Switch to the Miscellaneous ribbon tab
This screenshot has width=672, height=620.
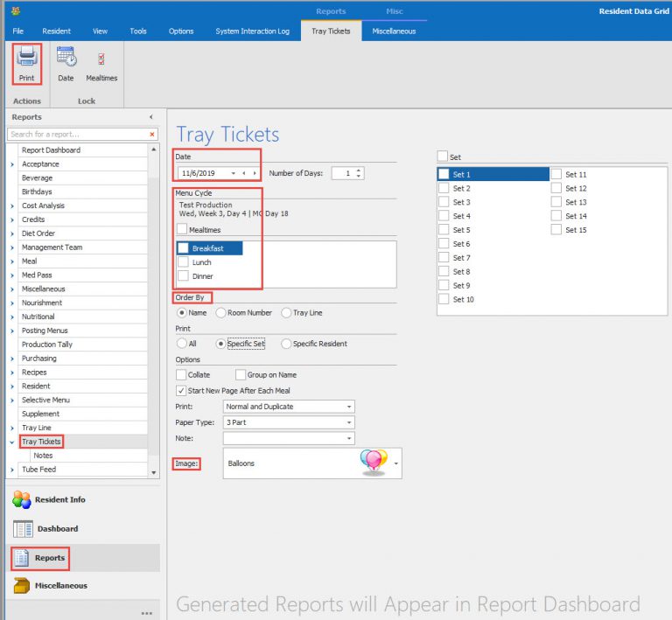[394, 31]
